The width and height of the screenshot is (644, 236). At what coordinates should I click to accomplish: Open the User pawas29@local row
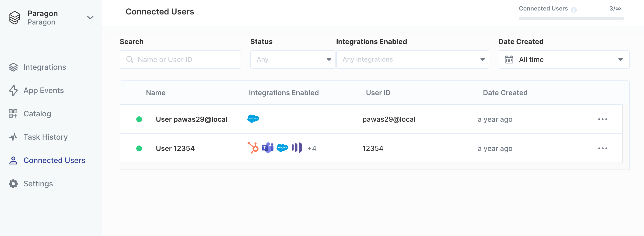click(371, 119)
